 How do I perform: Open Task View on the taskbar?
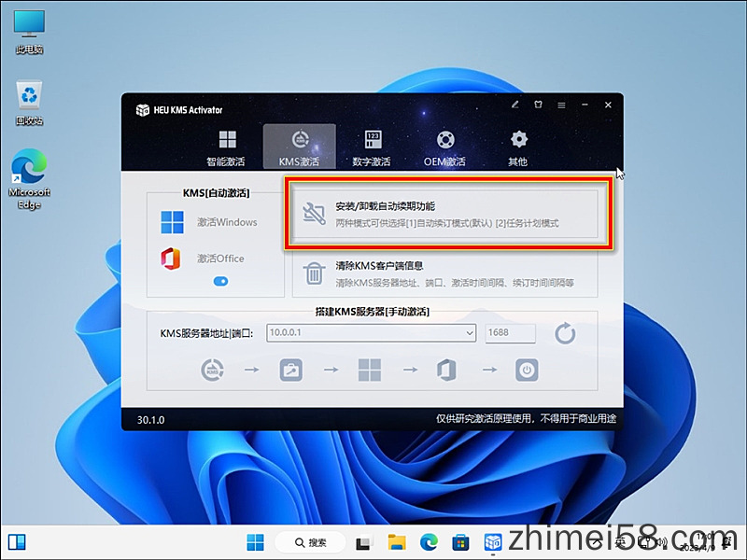coord(364,542)
